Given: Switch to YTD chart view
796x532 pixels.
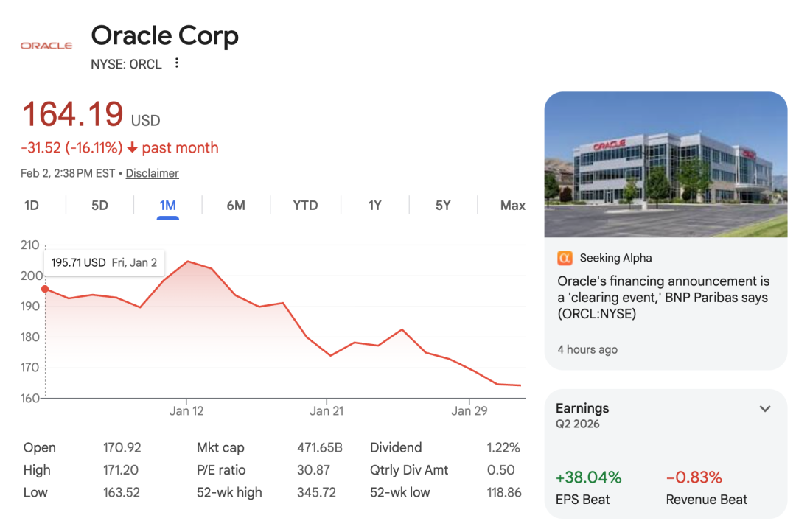Looking at the screenshot, I should pos(305,206).
